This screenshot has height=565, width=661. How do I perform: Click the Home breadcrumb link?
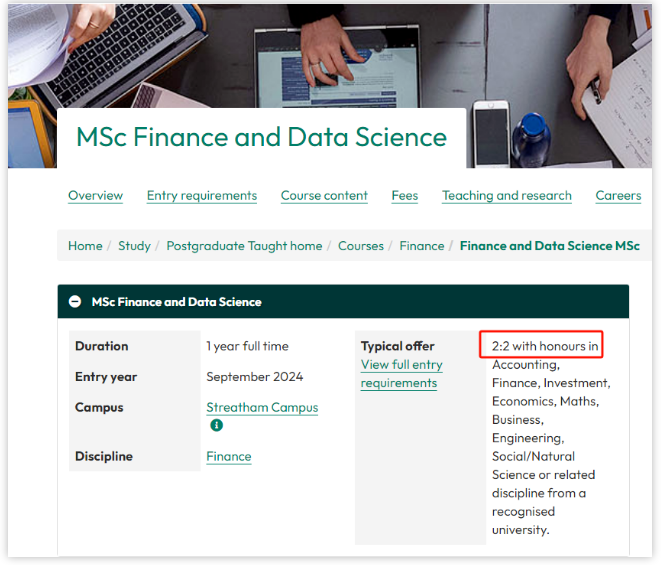click(85, 246)
